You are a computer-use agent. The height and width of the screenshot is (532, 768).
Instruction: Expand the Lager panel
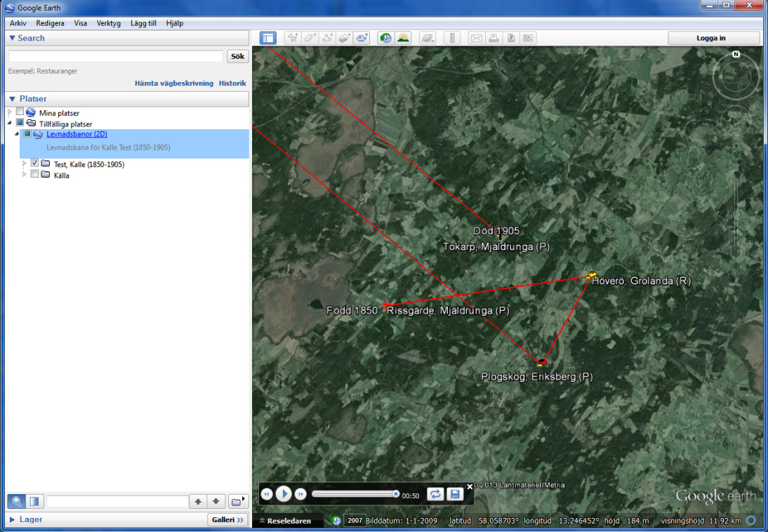pyautogui.click(x=12, y=519)
